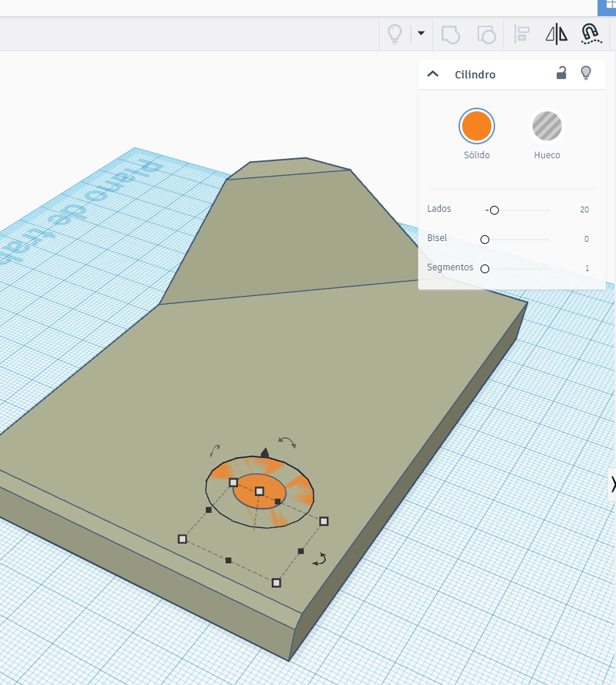This screenshot has width=616, height=685.
Task: Activate the Cruise magnet tool
Action: 590,34
